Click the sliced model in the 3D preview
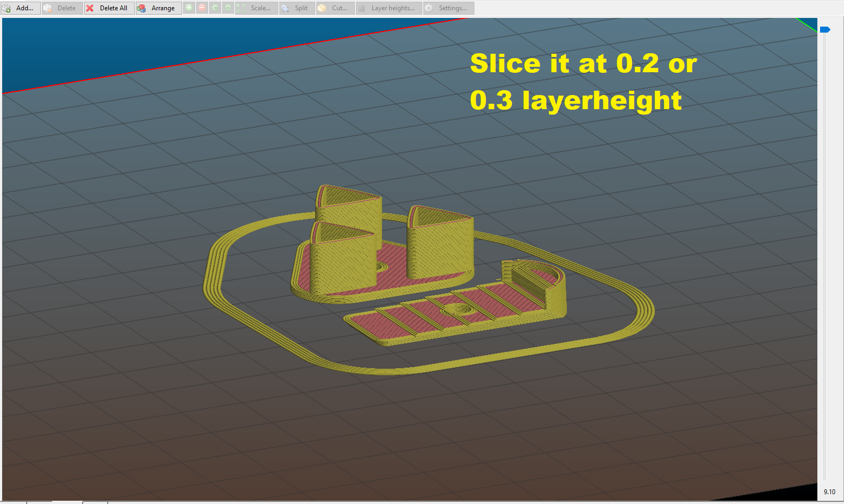The image size is (844, 504). tap(429, 280)
